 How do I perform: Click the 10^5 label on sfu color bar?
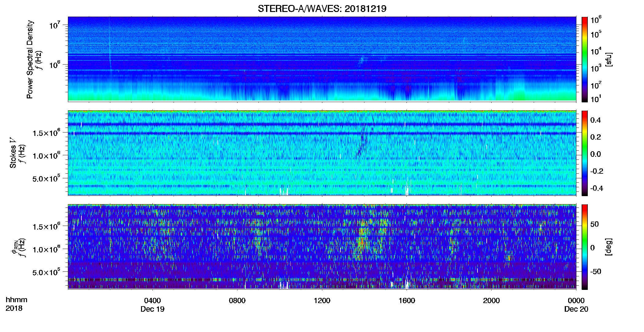tap(596, 34)
